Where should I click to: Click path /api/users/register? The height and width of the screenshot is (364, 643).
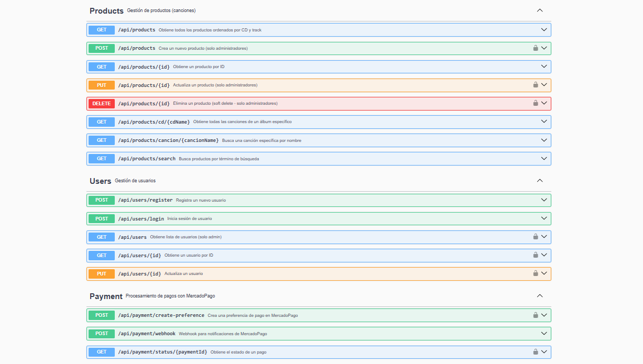145,200
